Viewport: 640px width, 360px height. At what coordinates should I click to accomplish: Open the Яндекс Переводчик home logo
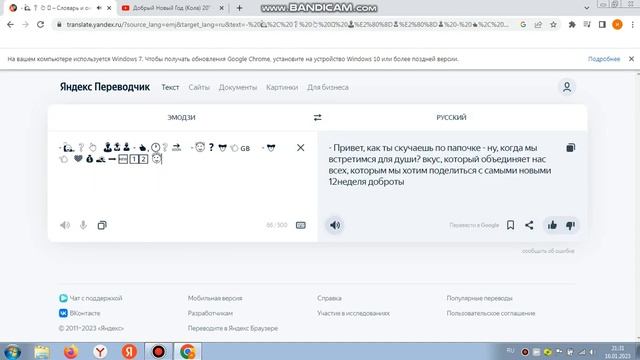105,87
